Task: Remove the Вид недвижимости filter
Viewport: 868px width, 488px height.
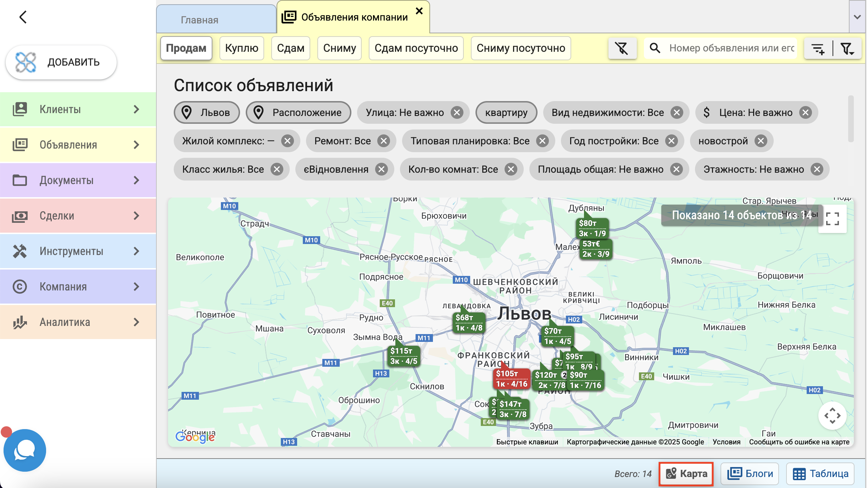Action: coord(677,112)
